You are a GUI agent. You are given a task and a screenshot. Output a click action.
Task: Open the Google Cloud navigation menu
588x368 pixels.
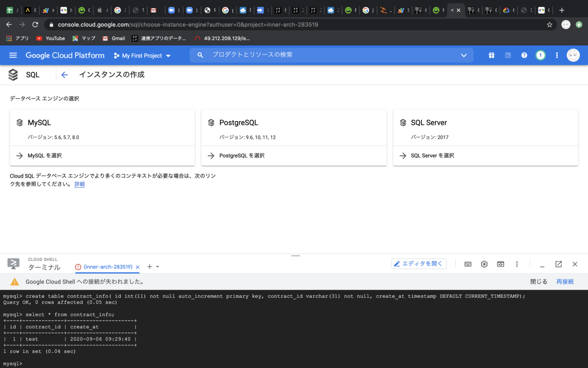click(x=13, y=55)
